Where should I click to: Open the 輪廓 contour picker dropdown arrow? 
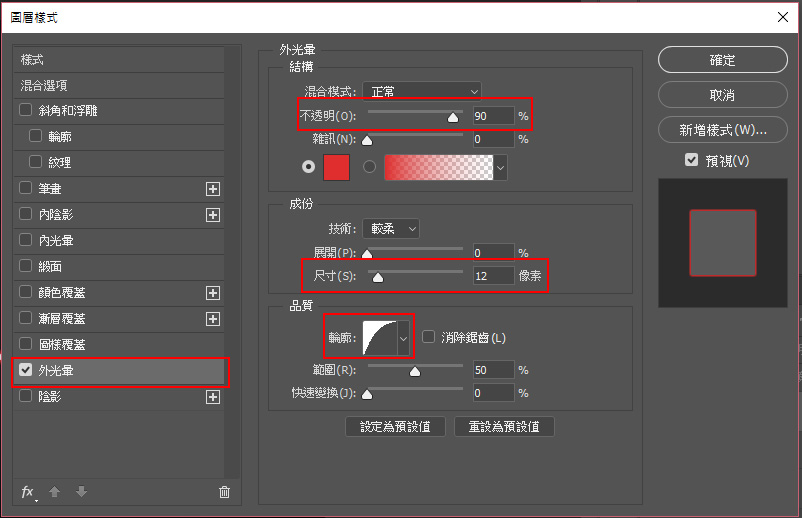(x=404, y=338)
